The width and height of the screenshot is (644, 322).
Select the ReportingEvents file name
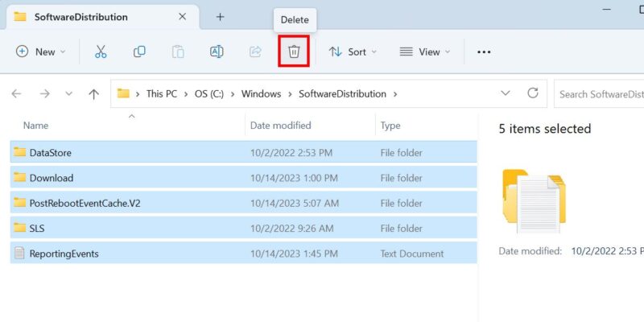(64, 254)
